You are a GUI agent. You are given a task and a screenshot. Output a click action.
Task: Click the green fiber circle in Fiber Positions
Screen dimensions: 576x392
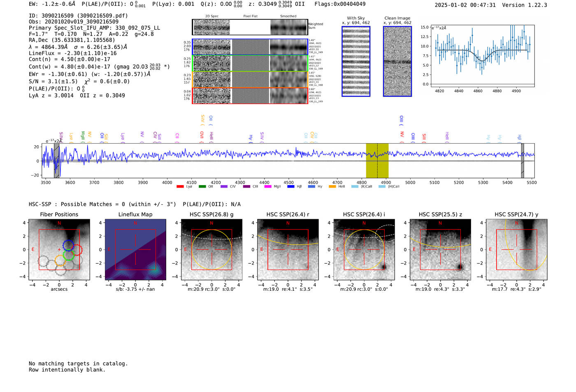coord(68,255)
